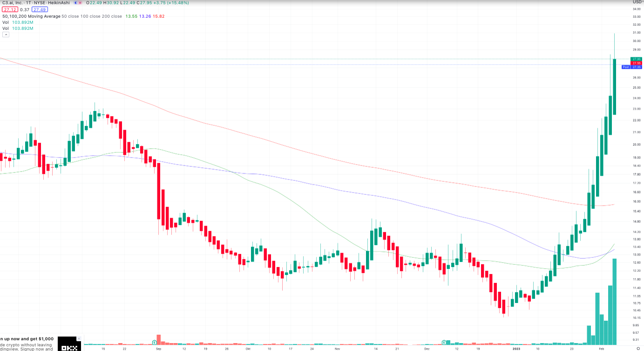Click the Sep label on time axis

coord(158,348)
